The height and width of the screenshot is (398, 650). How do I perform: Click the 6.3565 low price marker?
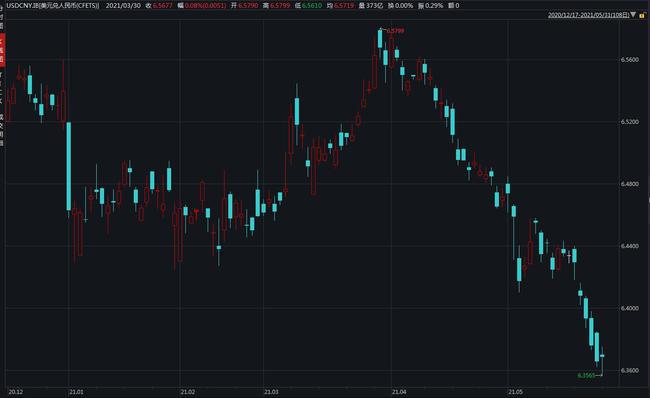(586, 376)
